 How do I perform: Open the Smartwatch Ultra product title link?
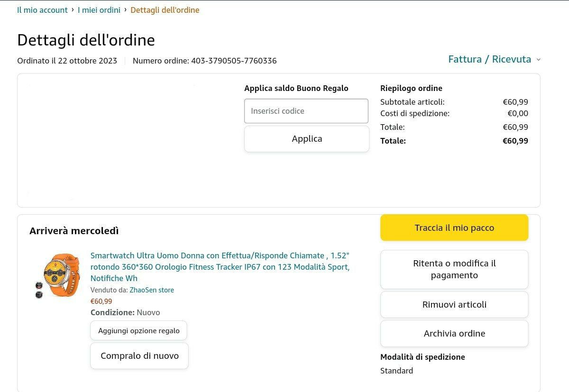coord(220,266)
